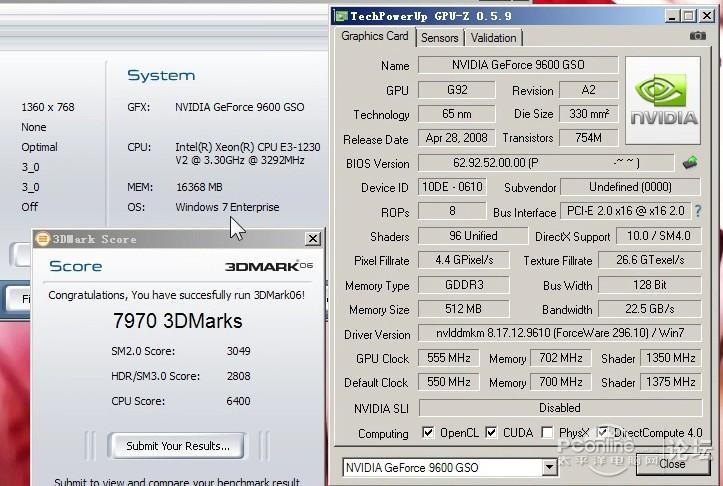Click Submit Your Results button
723x486 pixels.
pos(178,446)
